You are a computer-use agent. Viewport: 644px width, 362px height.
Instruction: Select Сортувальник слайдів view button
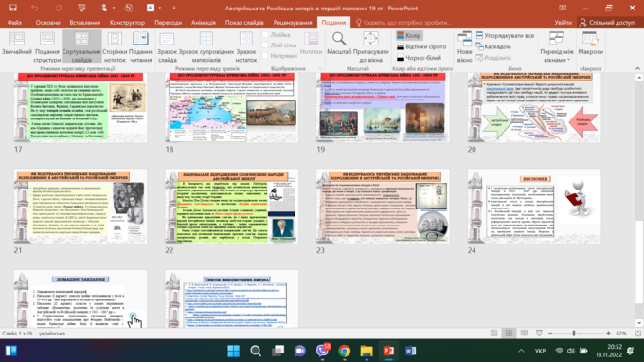click(81, 47)
